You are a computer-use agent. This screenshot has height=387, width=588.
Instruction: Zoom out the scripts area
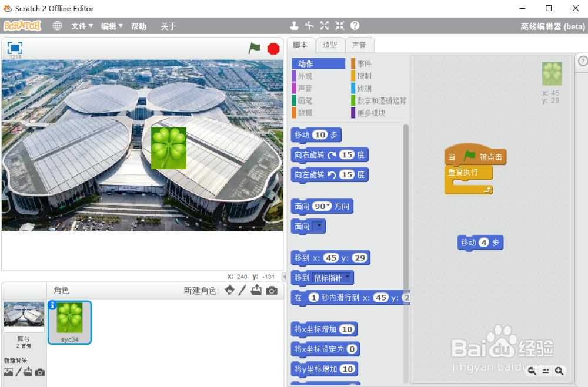[532, 371]
